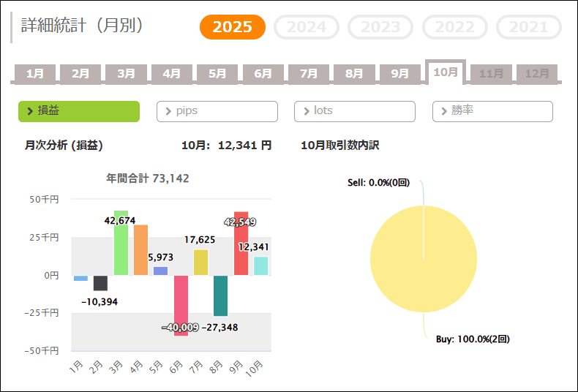Switch to the 2021 year statistics
578x392 pixels.
529,27
